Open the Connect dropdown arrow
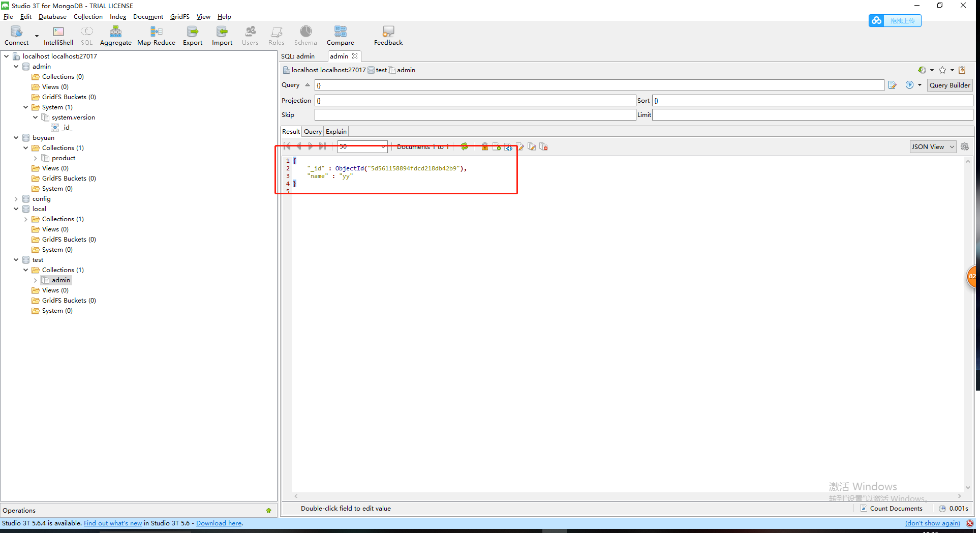This screenshot has height=533, width=980. point(37,36)
